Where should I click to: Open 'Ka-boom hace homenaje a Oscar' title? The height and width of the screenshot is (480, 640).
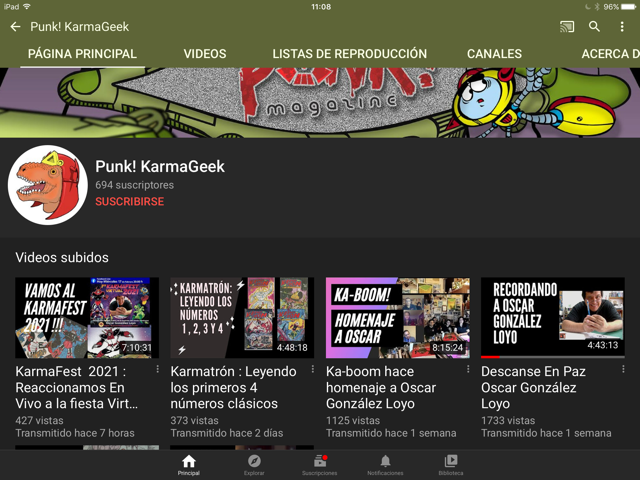(x=381, y=387)
